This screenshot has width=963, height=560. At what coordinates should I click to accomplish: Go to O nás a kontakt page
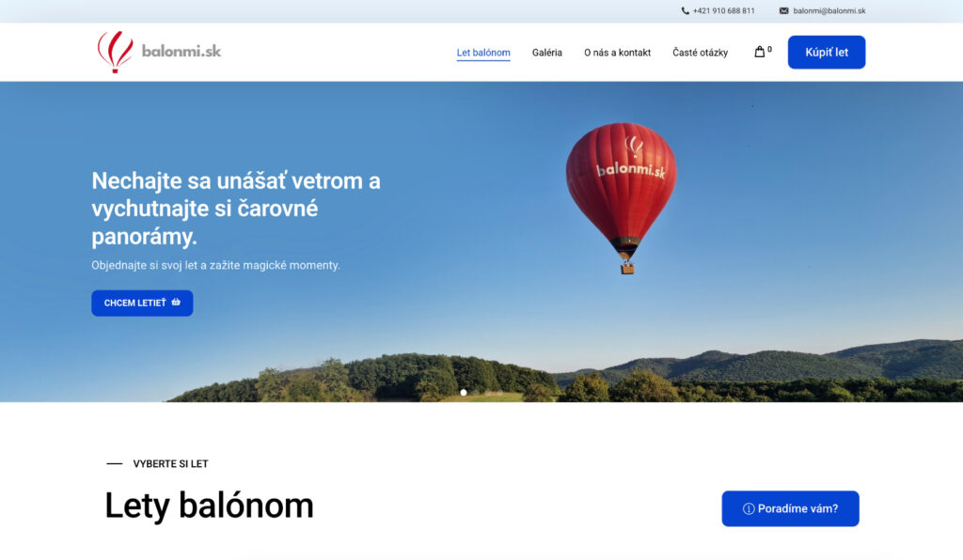[617, 53]
